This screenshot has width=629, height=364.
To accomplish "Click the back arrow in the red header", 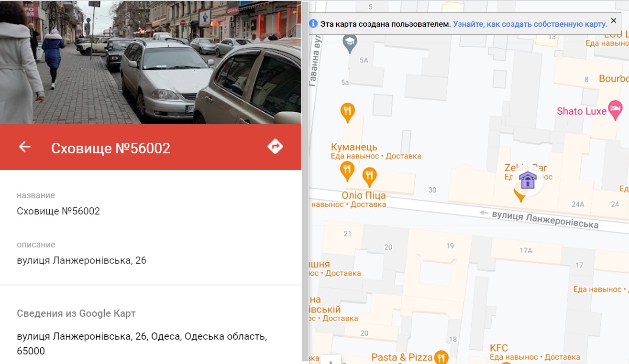I will coord(24,147).
